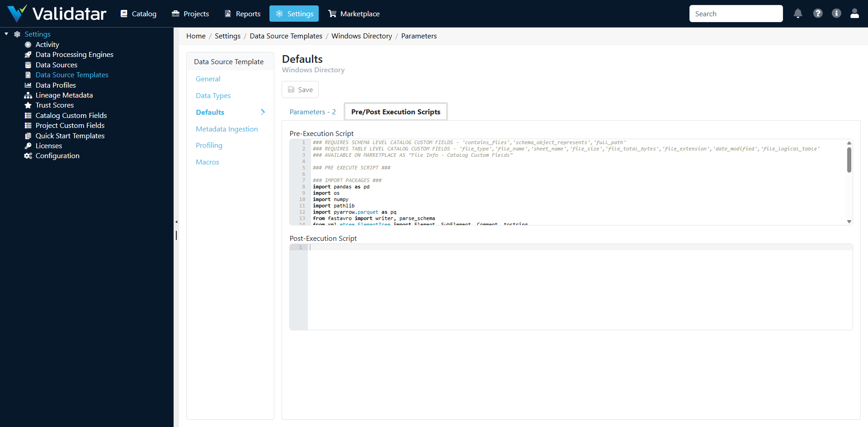868x427 pixels.
Task: Click inside the Search field
Action: coord(736,14)
